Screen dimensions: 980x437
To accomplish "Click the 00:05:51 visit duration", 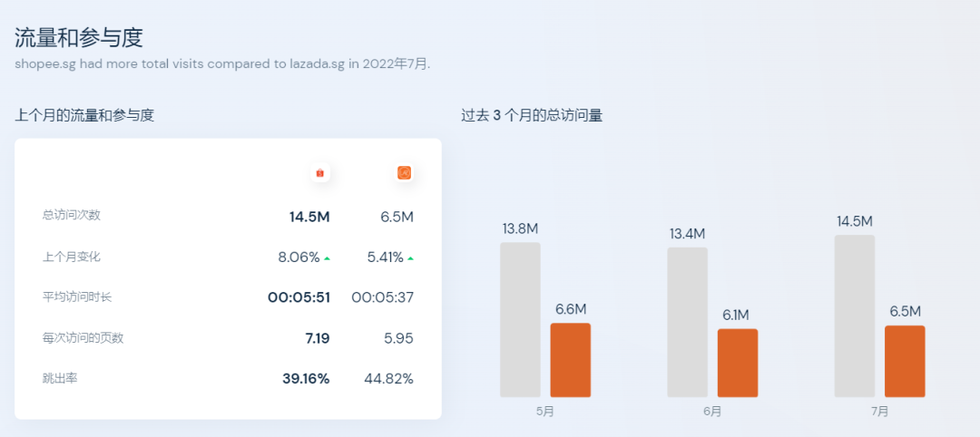I will pyautogui.click(x=299, y=297).
